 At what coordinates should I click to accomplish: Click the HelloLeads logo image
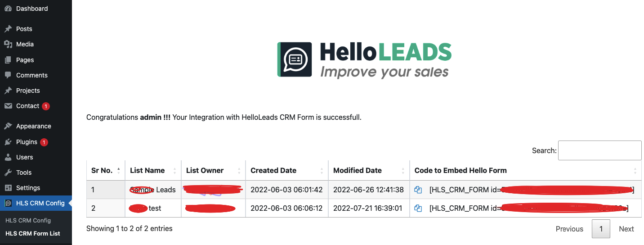(364, 60)
